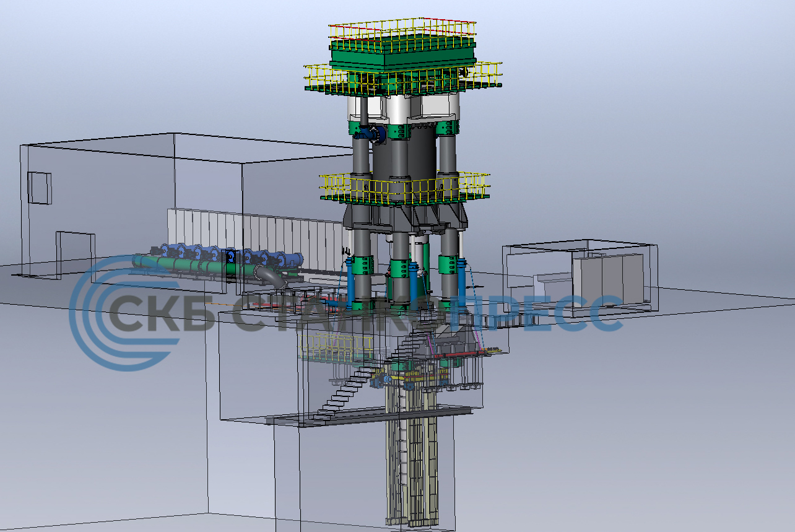Click the door outline on the left building
The height and width of the screenshot is (532, 795).
coord(75,251)
